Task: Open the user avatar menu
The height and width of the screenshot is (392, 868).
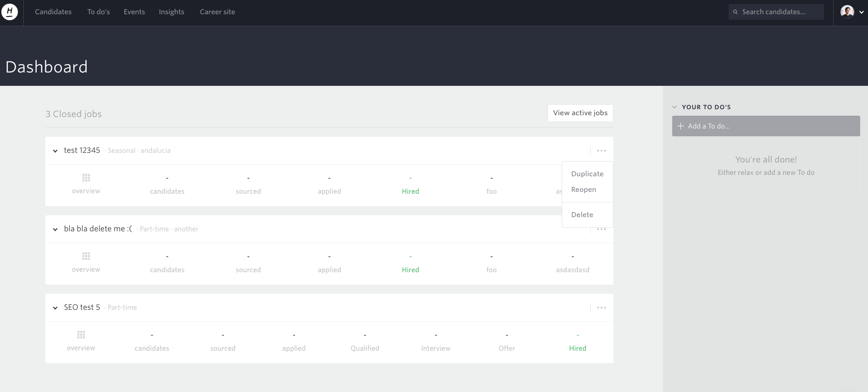Action: click(847, 12)
